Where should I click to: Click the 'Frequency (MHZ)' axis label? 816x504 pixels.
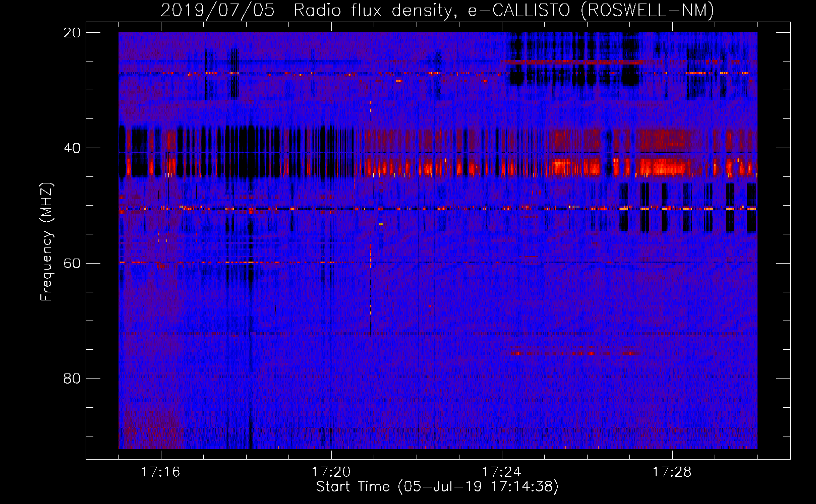[x=46, y=242]
